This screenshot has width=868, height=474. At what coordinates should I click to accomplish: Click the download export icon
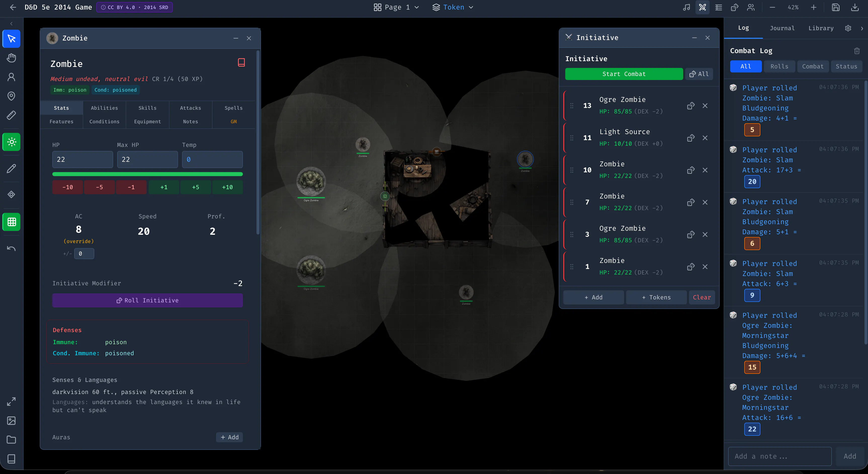click(855, 7)
